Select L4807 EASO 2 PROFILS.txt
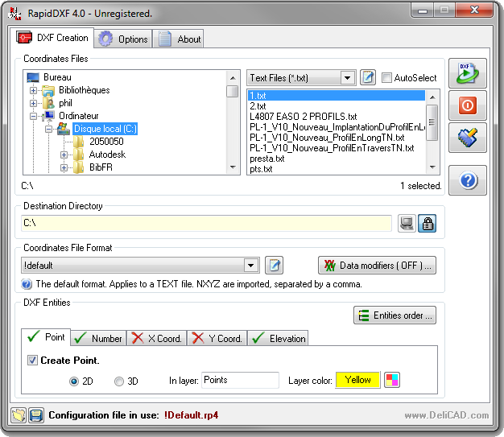 click(x=337, y=117)
